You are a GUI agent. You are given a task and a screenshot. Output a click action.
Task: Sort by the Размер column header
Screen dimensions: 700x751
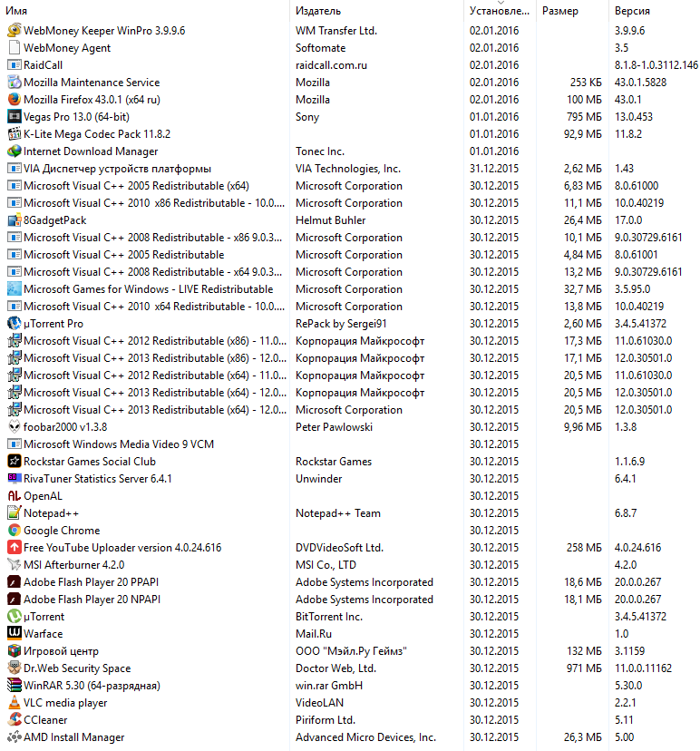(x=560, y=11)
